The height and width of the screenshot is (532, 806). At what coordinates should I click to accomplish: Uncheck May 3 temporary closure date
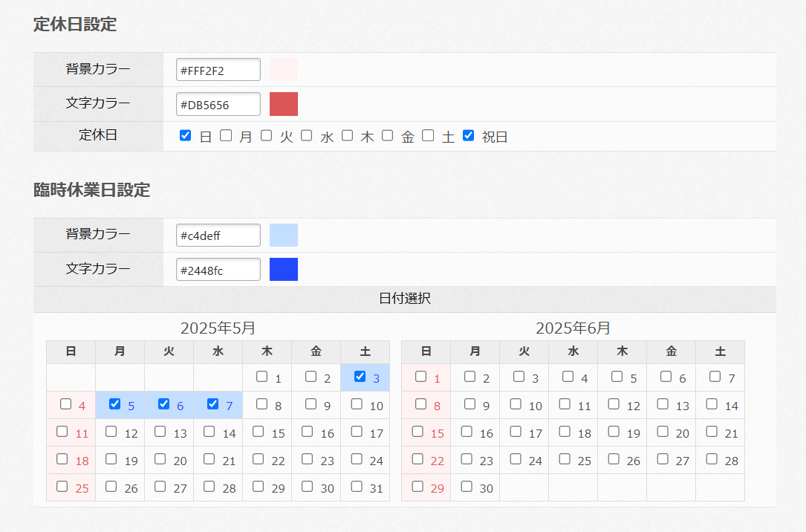pyautogui.click(x=360, y=377)
